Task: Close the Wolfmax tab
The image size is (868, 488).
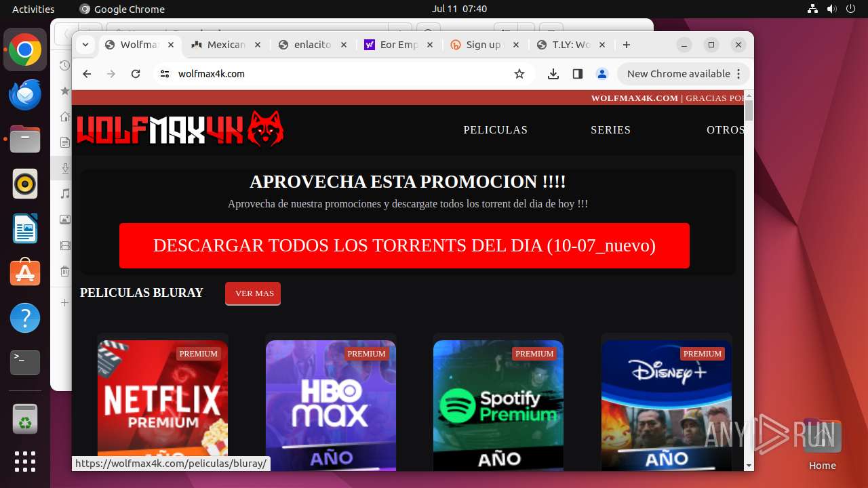Action: [x=171, y=45]
